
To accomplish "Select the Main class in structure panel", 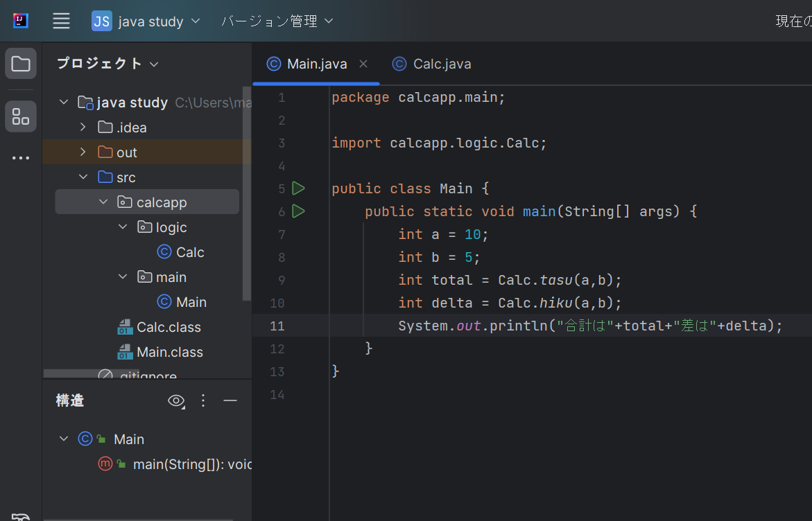I will (112, 439).
